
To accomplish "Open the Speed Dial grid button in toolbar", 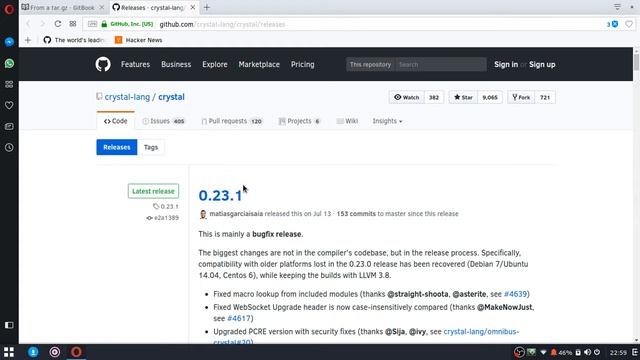I will (73, 24).
